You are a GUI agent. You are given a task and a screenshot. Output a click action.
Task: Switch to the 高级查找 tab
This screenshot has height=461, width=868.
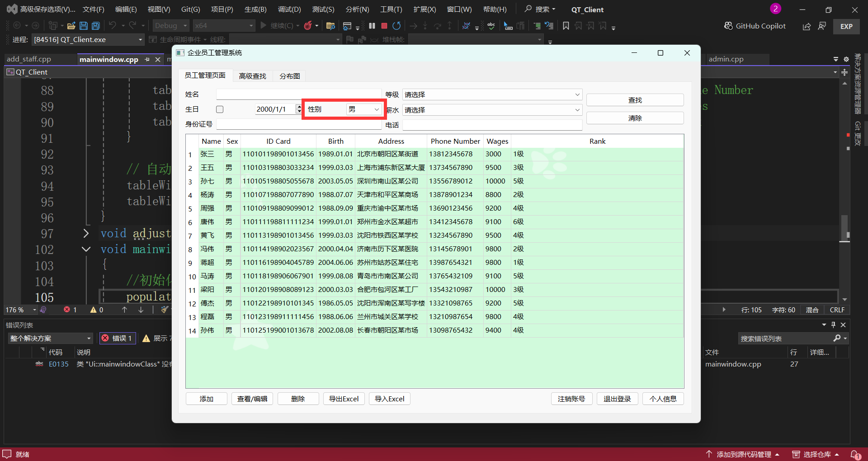[252, 76]
